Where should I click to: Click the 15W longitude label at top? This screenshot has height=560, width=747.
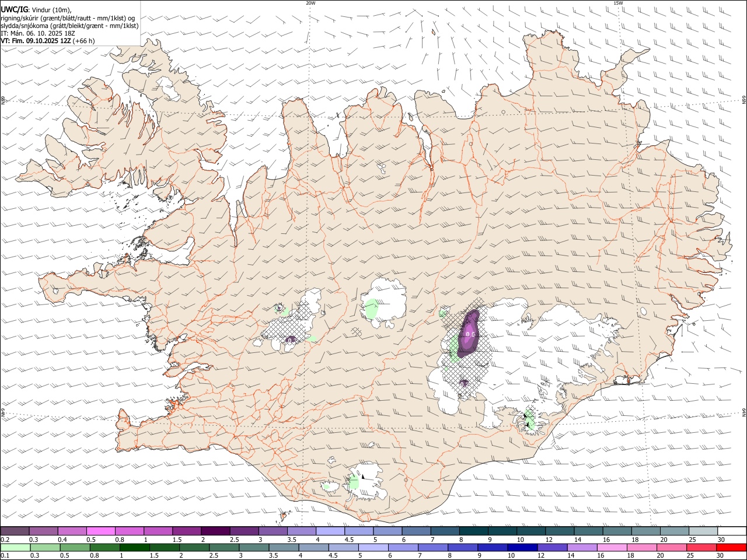point(618,3)
